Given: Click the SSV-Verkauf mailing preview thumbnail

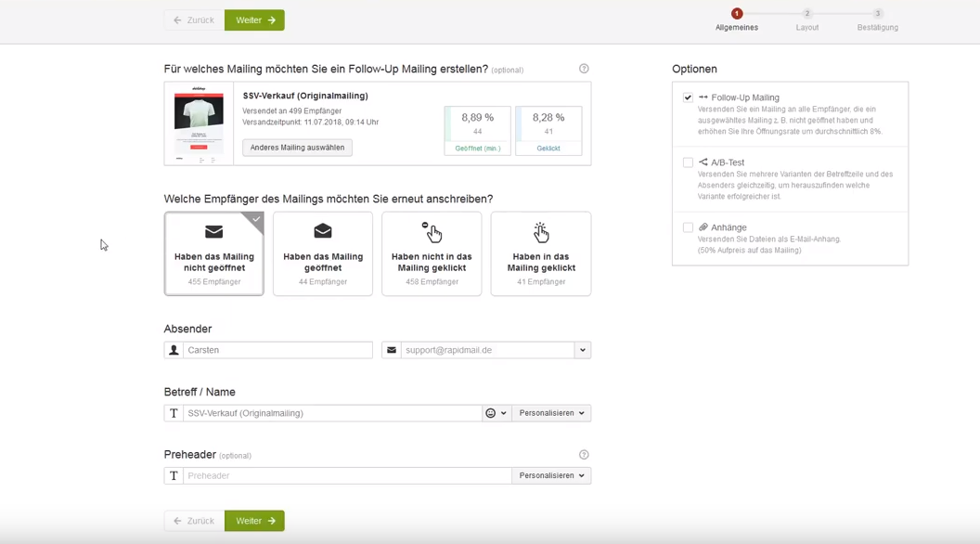Looking at the screenshot, I should 199,123.
